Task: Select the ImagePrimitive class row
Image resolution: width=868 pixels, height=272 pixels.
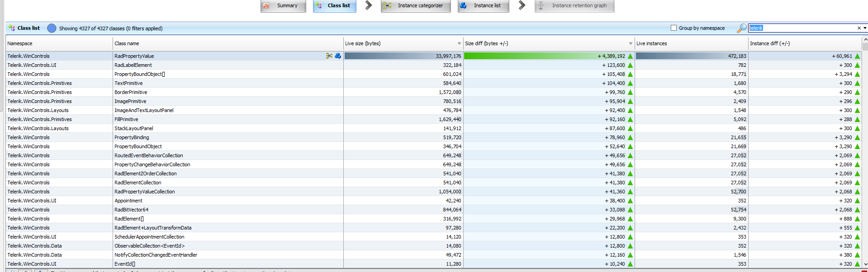Action: [433, 101]
